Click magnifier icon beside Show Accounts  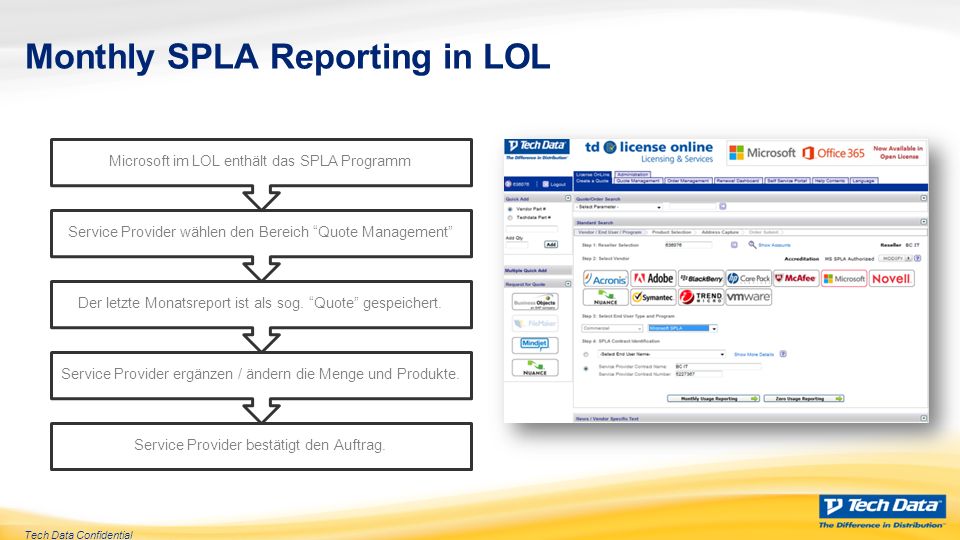point(752,245)
